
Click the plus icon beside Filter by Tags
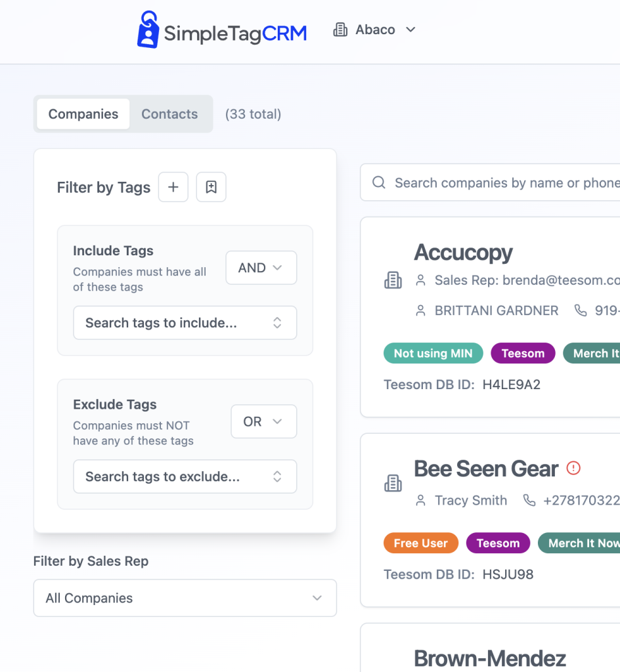coord(173,188)
